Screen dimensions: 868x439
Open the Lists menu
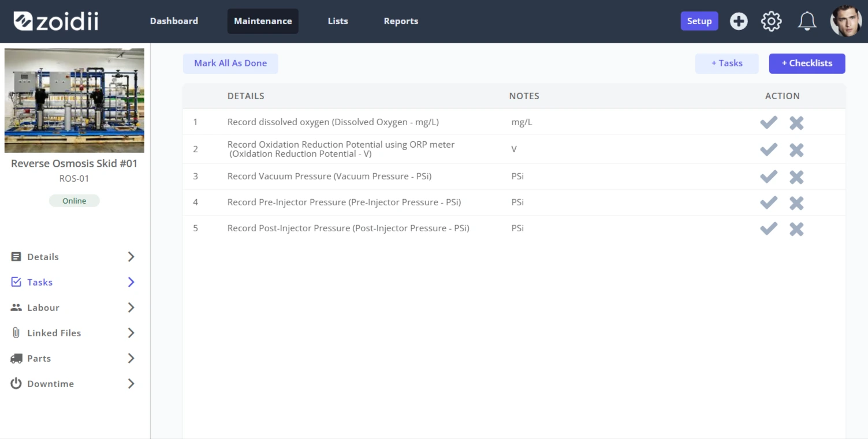[x=338, y=21]
